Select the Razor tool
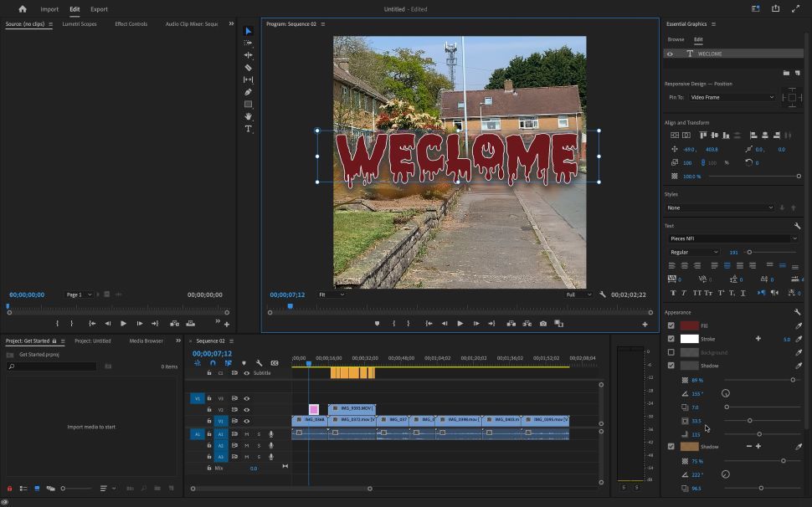This screenshot has height=507, width=812. click(x=248, y=67)
